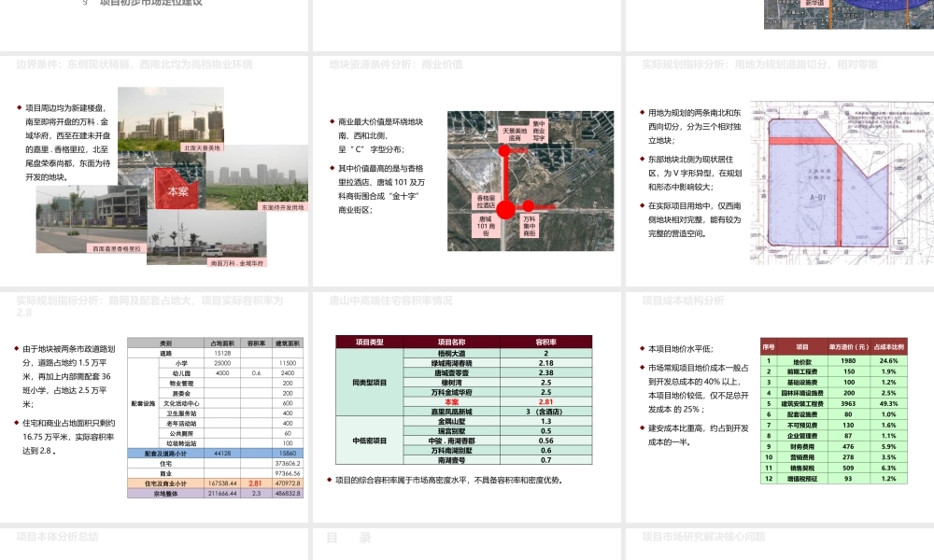The width and height of the screenshot is (934, 560).
Task: Click the 住宅及商业小计 table row label
Action: click(165, 483)
